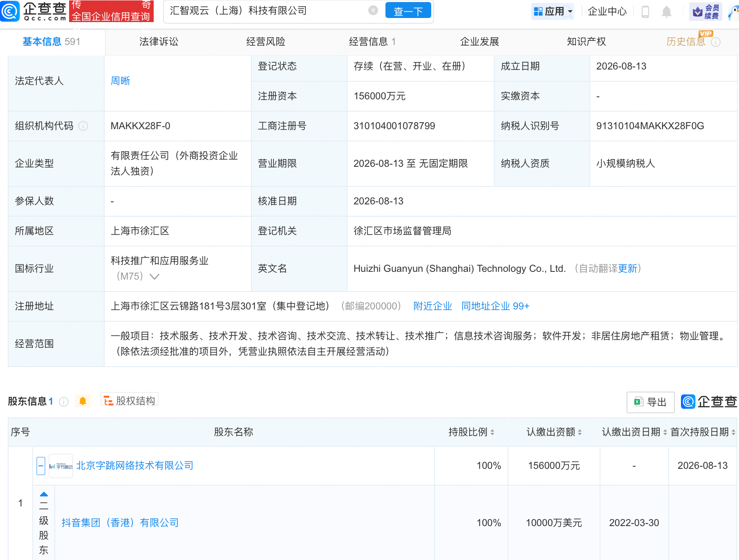Select organization code MAKKX28F-0 value
Screen dimensions: 739x560
pyautogui.click(x=140, y=126)
